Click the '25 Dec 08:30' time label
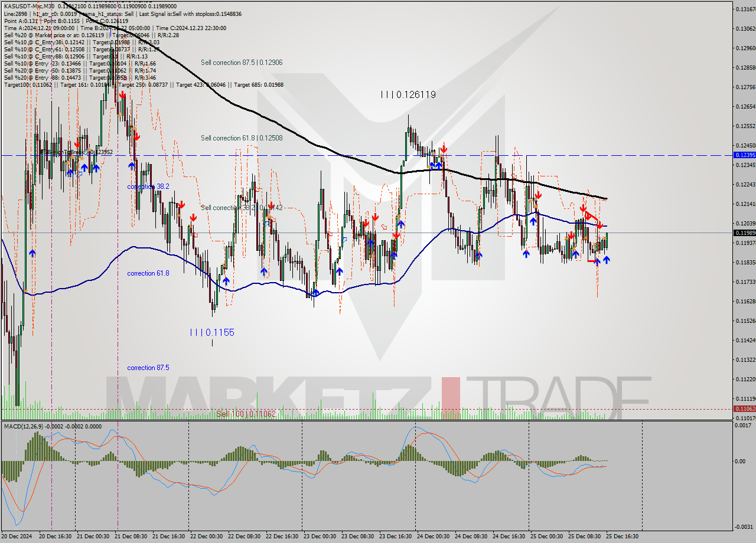The image size is (756, 543). tap(585, 537)
